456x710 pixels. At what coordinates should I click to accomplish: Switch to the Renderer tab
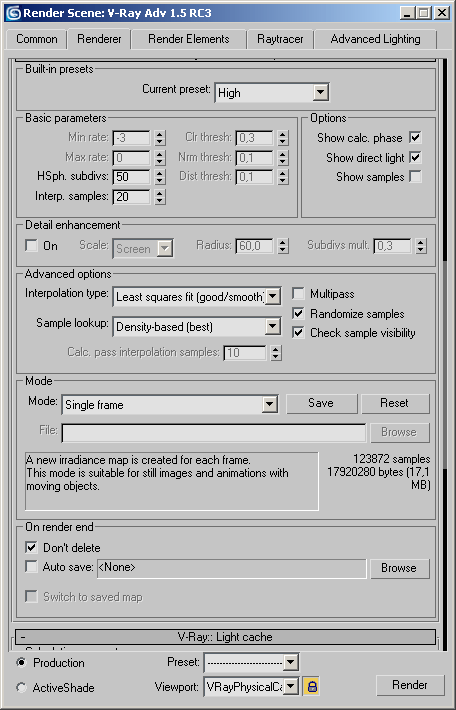coord(99,39)
